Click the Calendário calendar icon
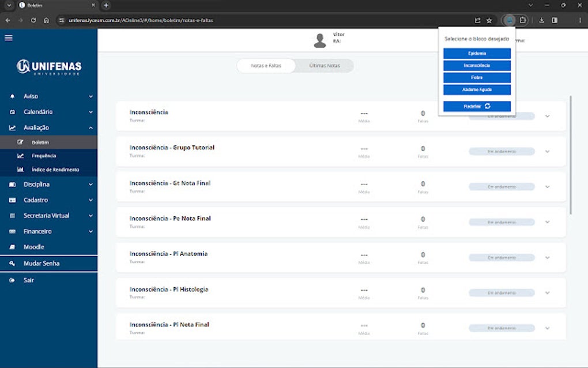Screen dimensions: 588x368 pos(12,112)
